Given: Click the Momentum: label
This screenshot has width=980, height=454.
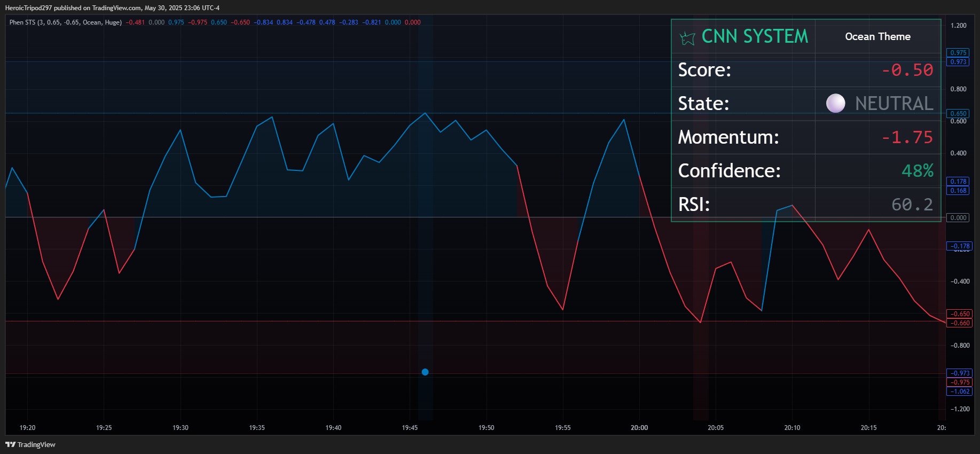Looking at the screenshot, I should [728, 137].
